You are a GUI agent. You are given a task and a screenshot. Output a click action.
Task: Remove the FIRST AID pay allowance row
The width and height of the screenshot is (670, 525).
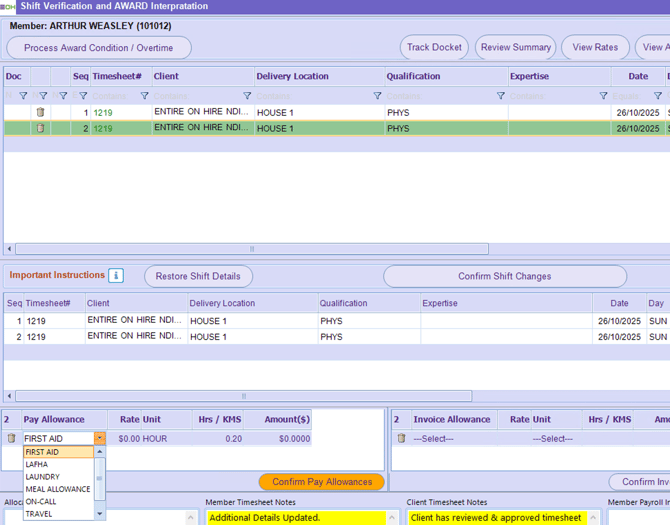[x=12, y=438]
